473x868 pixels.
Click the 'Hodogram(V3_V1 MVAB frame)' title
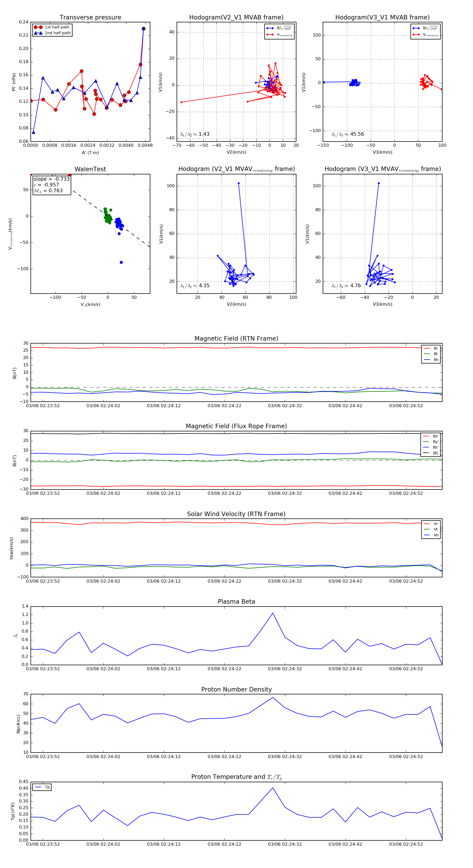[x=382, y=18]
